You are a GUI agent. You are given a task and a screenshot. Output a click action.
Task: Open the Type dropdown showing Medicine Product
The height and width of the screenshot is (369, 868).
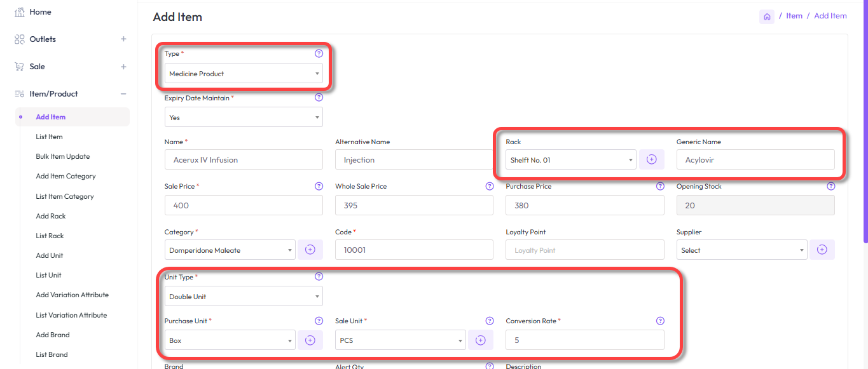point(243,74)
